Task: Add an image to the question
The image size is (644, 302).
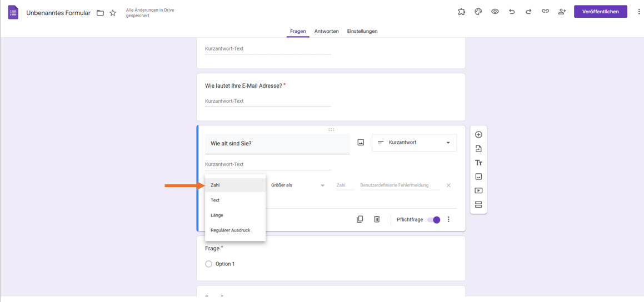Action: (x=361, y=143)
